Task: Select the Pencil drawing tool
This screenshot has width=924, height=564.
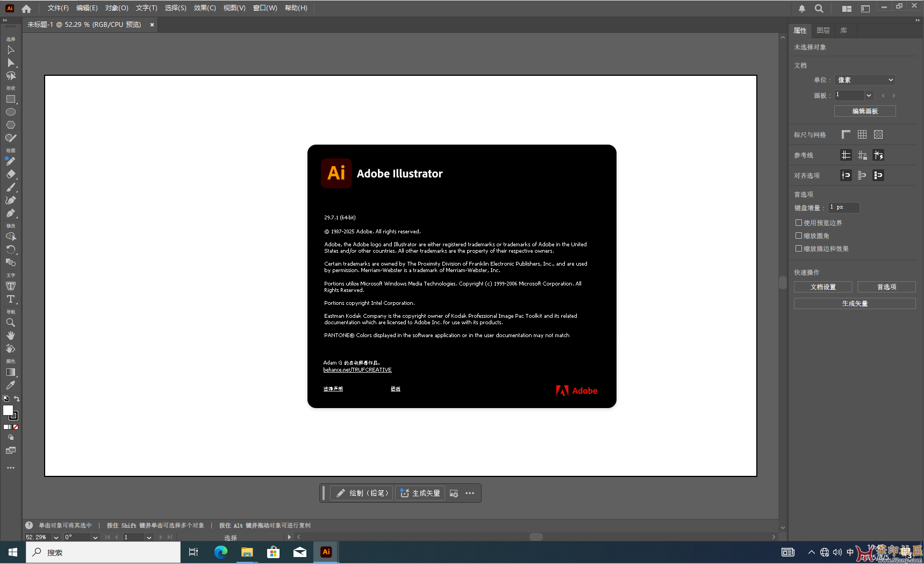Action: (11, 161)
